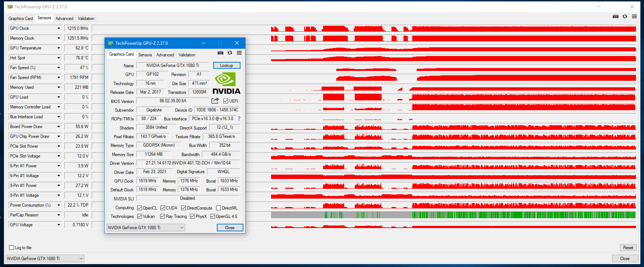Switch to Advanced tab in back window

click(x=64, y=19)
